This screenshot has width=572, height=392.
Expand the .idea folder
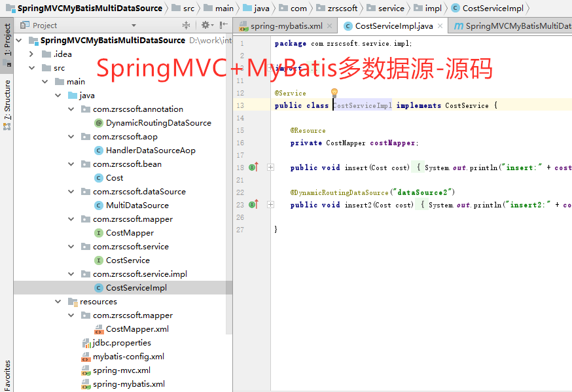click(31, 54)
